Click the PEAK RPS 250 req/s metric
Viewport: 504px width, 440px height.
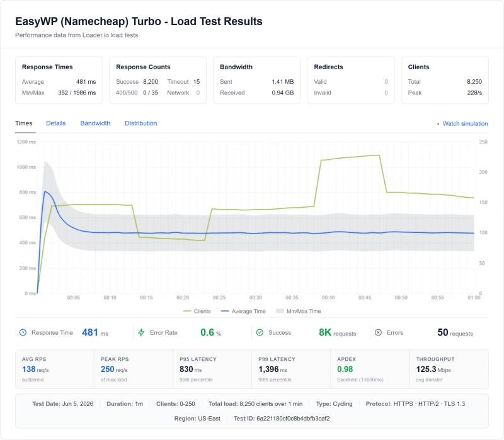115,369
